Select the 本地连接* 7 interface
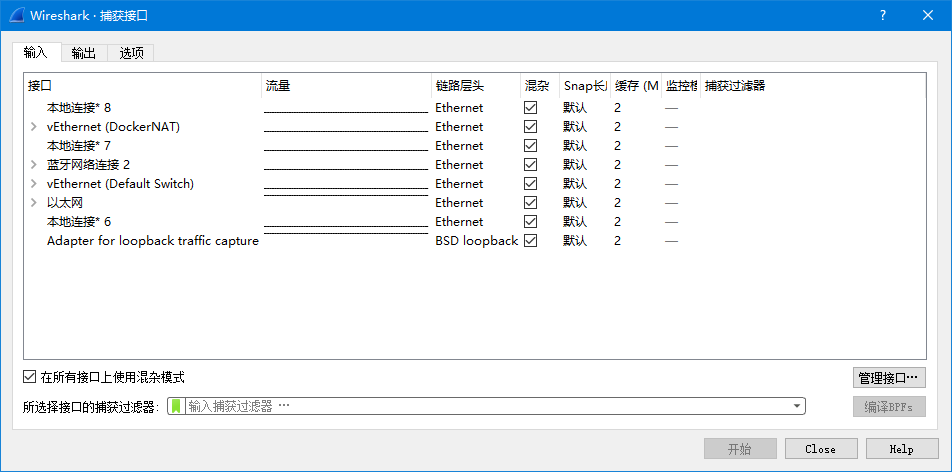This screenshot has width=952, height=472. tap(79, 146)
